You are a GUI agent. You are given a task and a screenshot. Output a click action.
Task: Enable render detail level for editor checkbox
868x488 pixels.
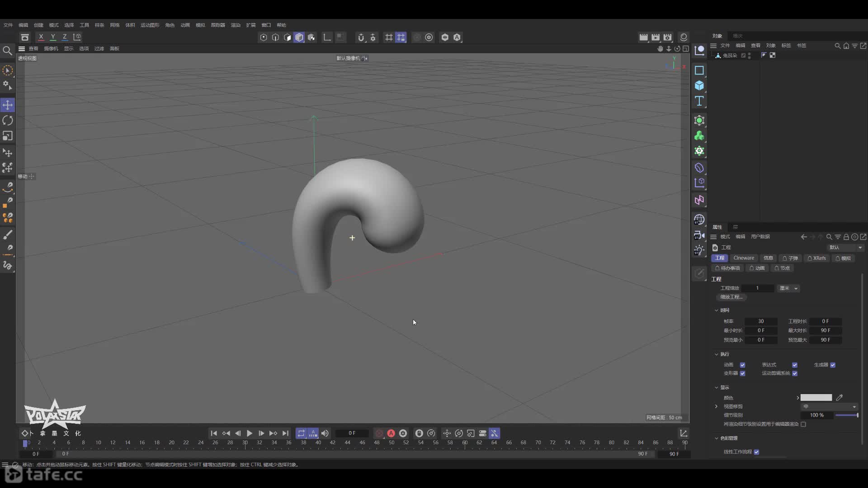tap(803, 424)
